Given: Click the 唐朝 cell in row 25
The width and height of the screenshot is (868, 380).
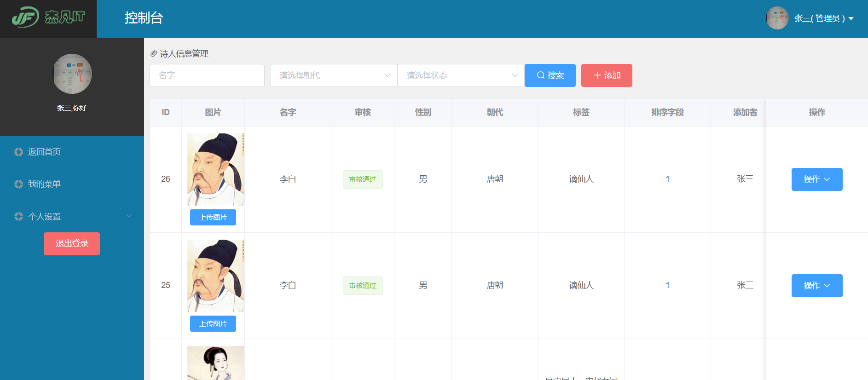Looking at the screenshot, I should pyautogui.click(x=495, y=285).
